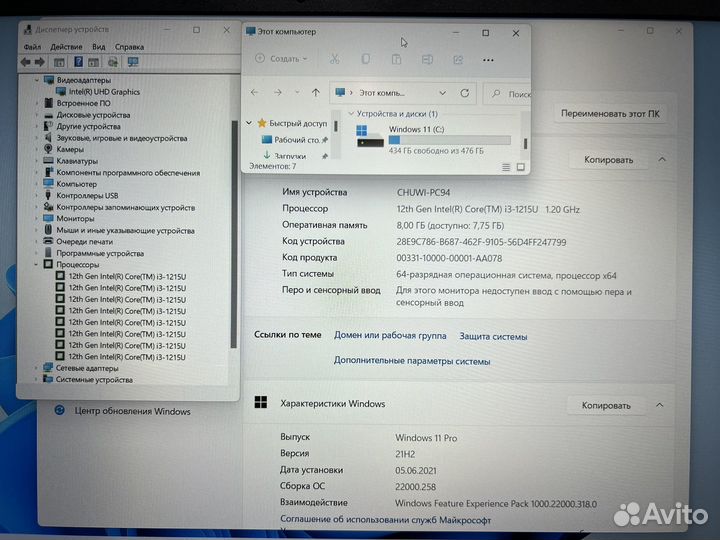Switch Explorer to details list view
Image resolution: width=720 pixels, height=540 pixels.
coord(506,167)
